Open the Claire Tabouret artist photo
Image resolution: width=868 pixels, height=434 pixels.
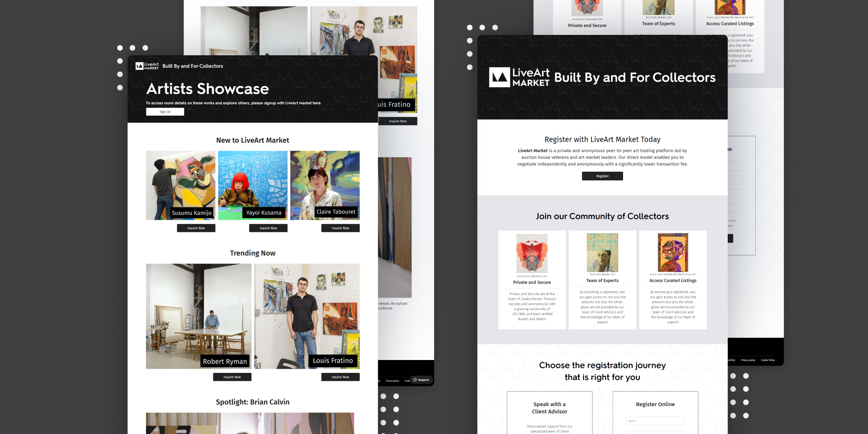tap(325, 185)
